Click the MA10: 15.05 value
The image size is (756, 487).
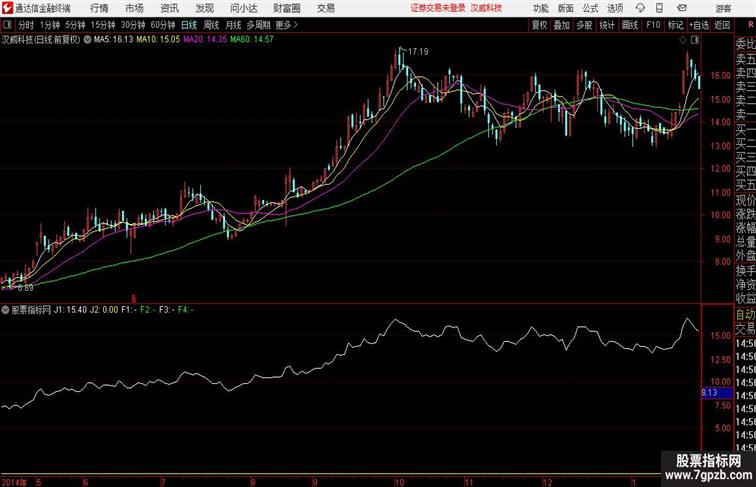158,40
